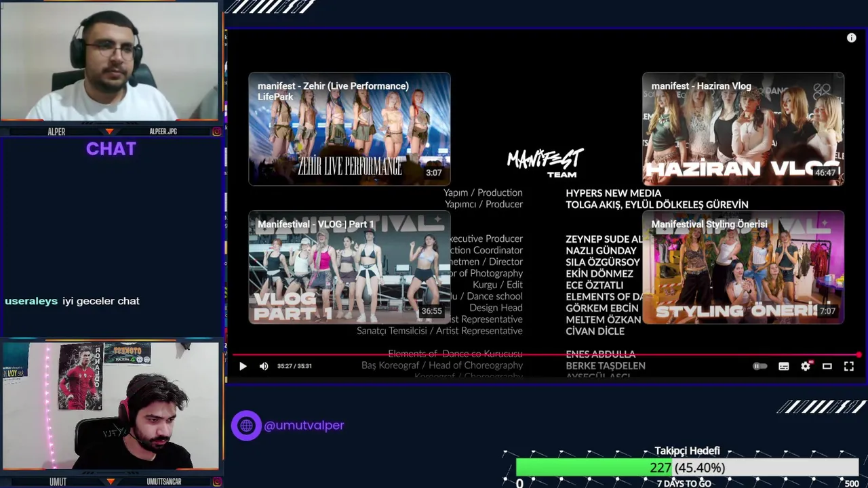Viewport: 868px width, 488px height.
Task: Click the 'HYPERS NEW MEDIA' credit text
Action: 614,193
